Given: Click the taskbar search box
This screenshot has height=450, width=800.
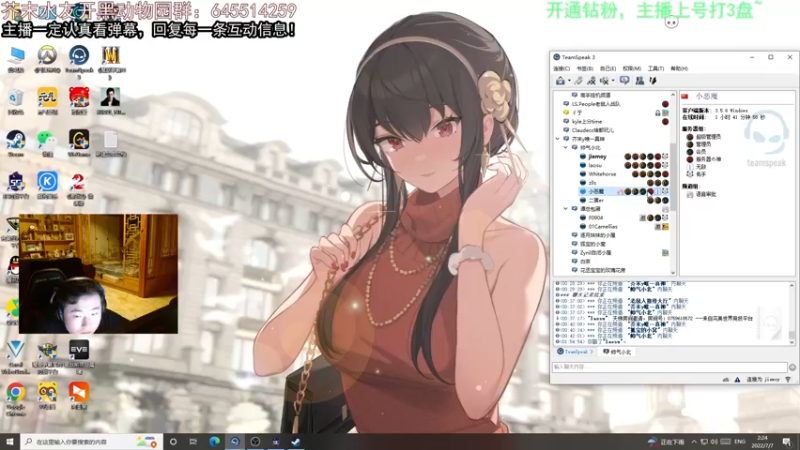Looking at the screenshot, I should pos(92,442).
